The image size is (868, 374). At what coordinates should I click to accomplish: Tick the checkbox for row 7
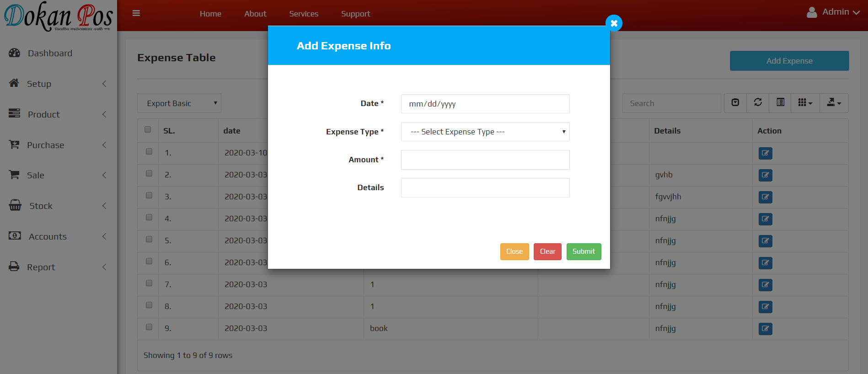coord(149,283)
